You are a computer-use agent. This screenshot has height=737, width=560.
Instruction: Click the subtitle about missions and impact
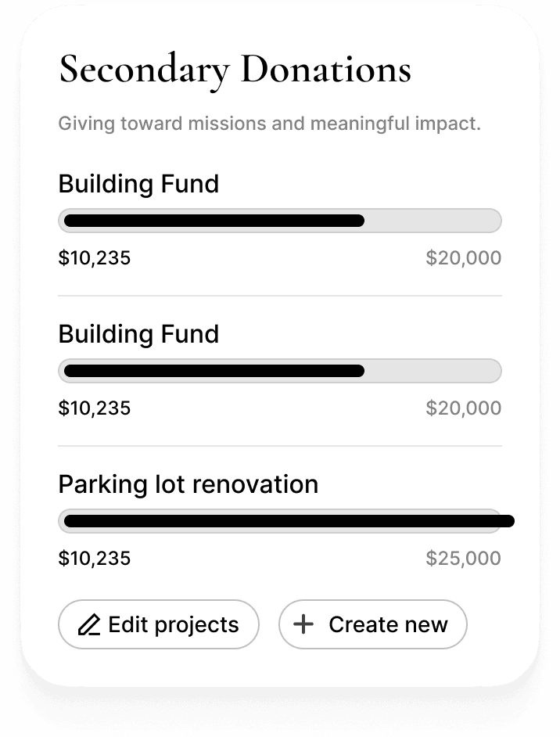tap(269, 124)
